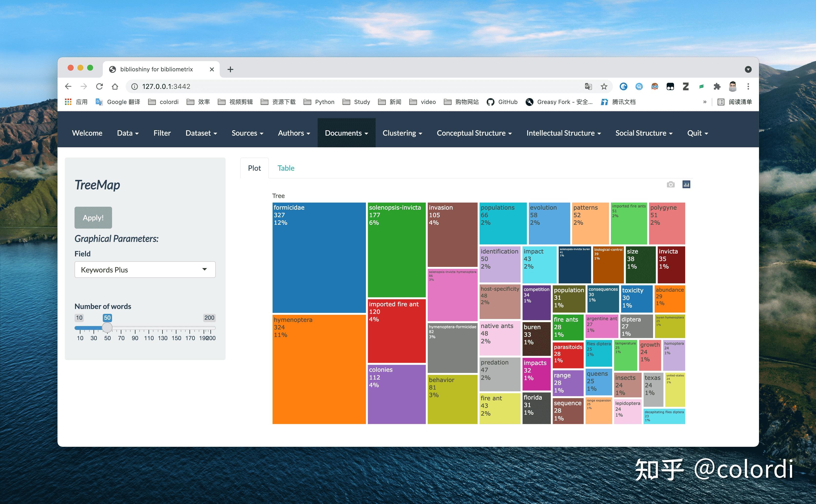Open the GitHub bookmark
816x504 pixels.
pos(502,102)
